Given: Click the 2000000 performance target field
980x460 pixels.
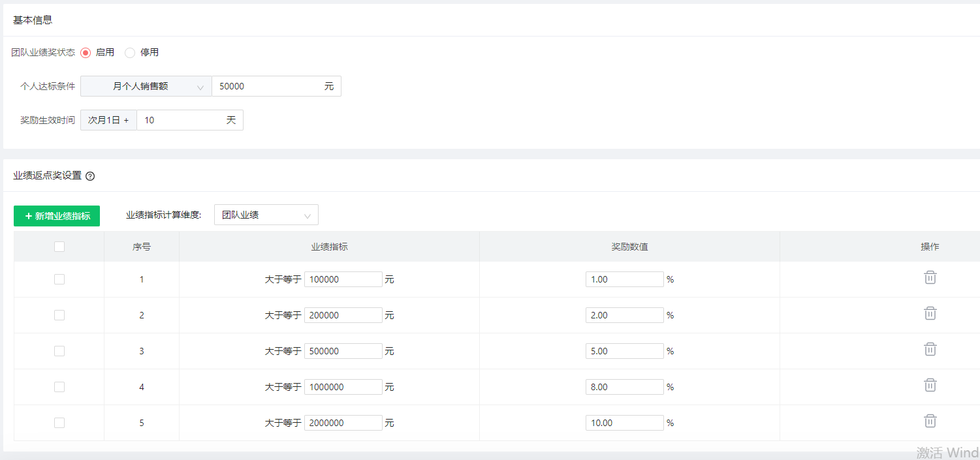Looking at the screenshot, I should click(x=343, y=423).
